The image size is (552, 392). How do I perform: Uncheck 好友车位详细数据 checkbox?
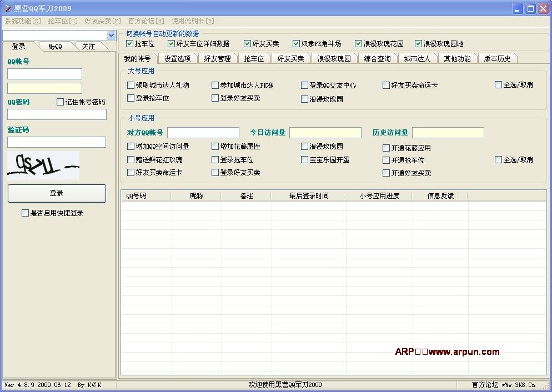(x=172, y=44)
